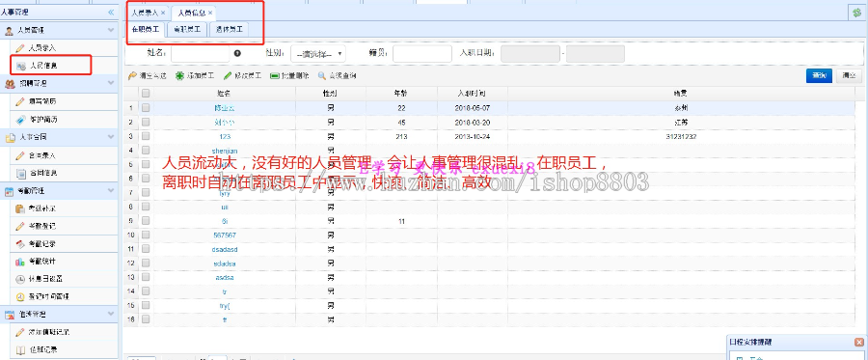The height and width of the screenshot is (360, 868).
Task: Open 人员录入 in the sidebar
Action: pos(42,48)
